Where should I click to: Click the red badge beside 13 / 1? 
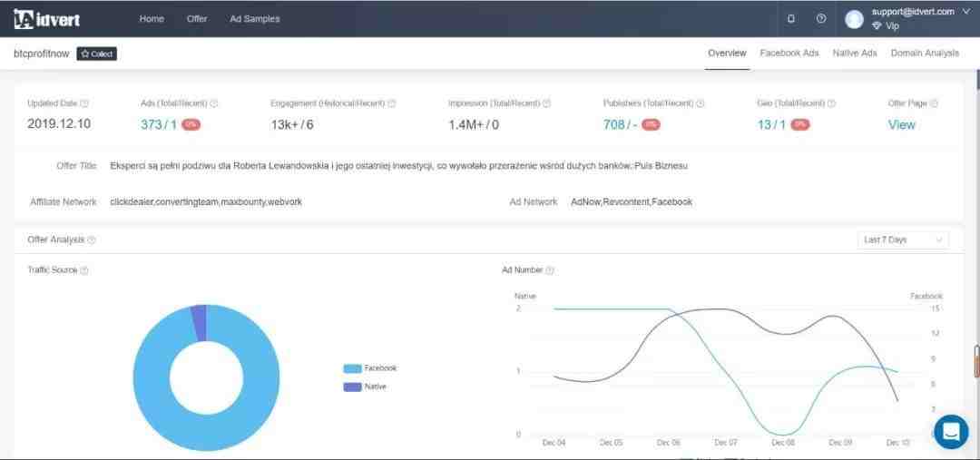[x=800, y=124]
